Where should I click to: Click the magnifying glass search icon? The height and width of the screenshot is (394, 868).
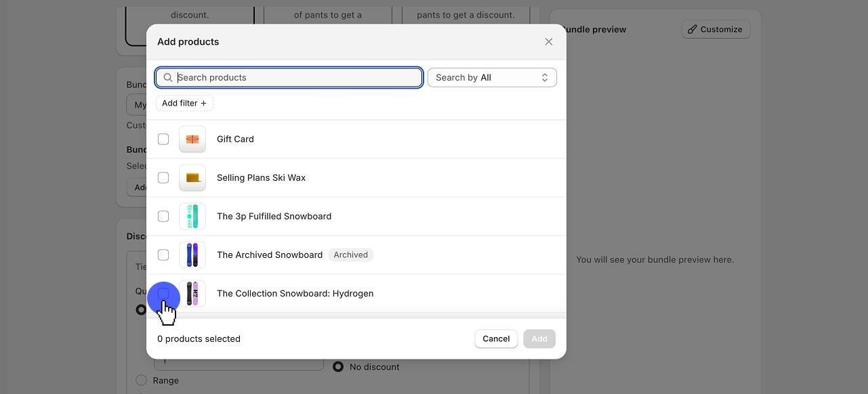pyautogui.click(x=168, y=78)
